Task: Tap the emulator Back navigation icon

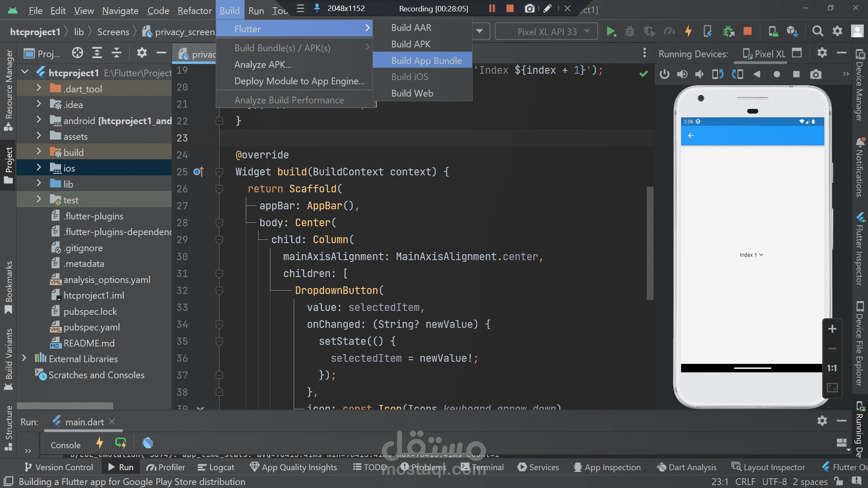Action: click(x=757, y=75)
